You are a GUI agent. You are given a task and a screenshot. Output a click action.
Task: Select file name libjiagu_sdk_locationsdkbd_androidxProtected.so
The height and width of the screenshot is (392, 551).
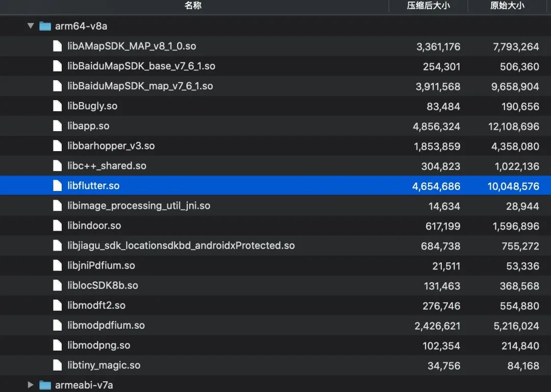pyautogui.click(x=181, y=246)
